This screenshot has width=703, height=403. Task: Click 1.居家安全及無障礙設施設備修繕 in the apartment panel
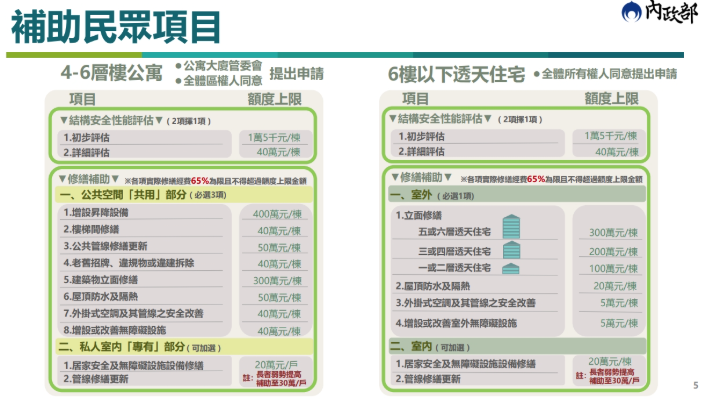click(x=133, y=365)
